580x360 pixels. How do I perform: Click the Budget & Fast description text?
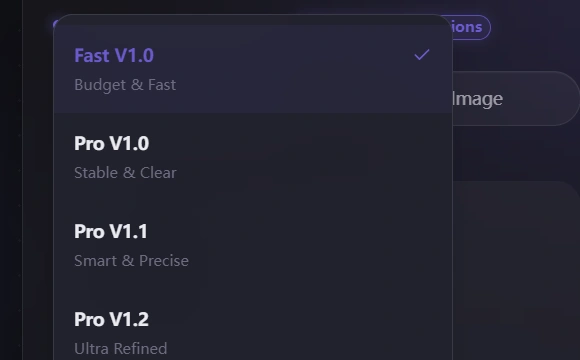[x=125, y=85]
